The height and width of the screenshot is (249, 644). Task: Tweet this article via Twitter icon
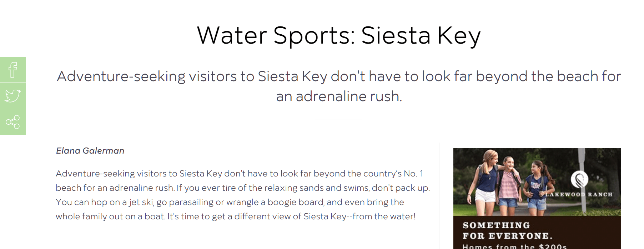(x=13, y=96)
